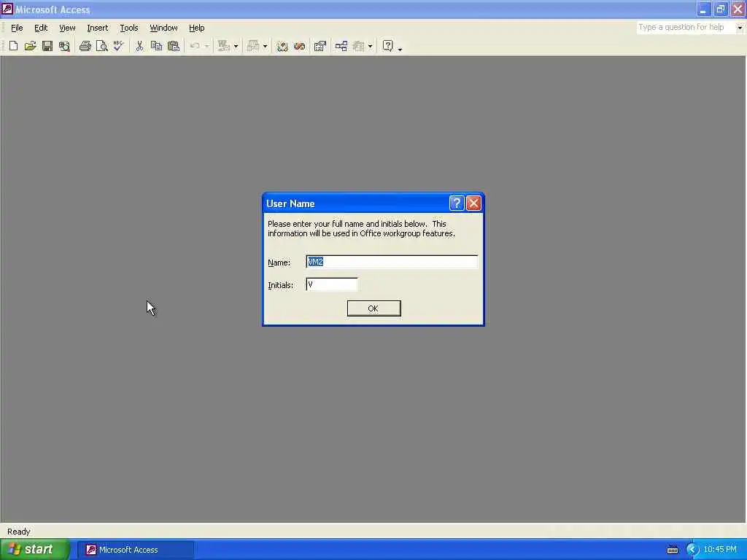The width and height of the screenshot is (747, 560).
Task: Open the OfficeLinks dropdown arrow
Action: click(236, 46)
